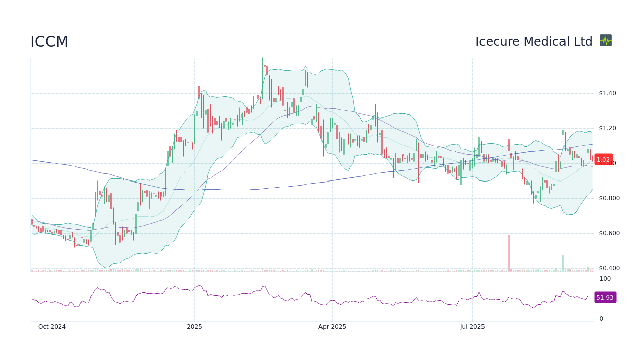The image size is (644, 362).
Task: Expand the Jul 2025 date marker
Action: point(472,327)
